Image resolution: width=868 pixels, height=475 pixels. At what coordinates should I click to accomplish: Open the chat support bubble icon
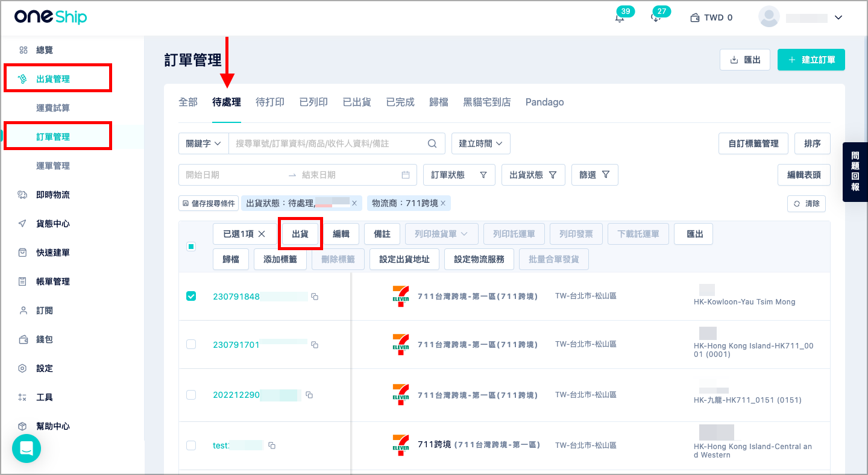click(27, 448)
